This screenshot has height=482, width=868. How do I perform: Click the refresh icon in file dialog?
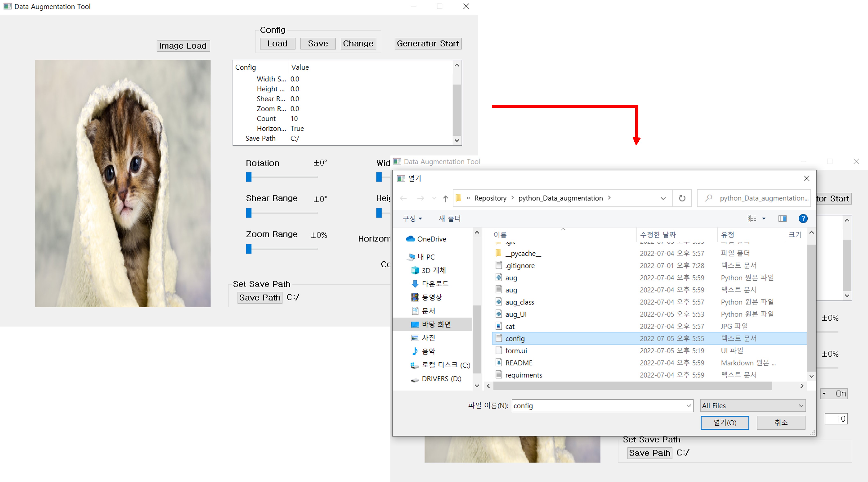tap(682, 198)
